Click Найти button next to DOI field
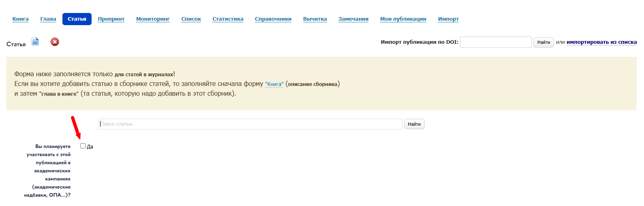 click(x=543, y=42)
